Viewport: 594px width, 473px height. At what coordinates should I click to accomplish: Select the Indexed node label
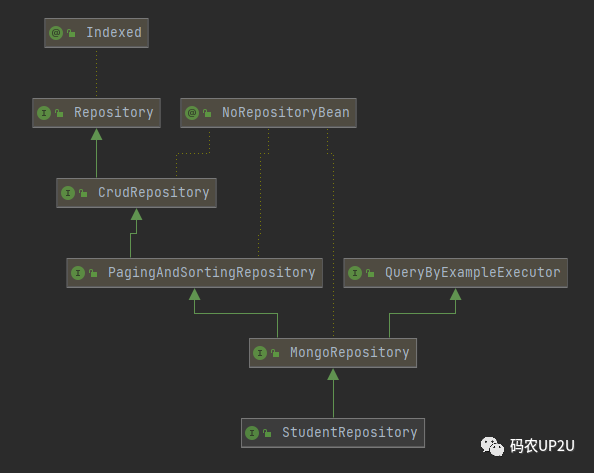[x=114, y=33]
